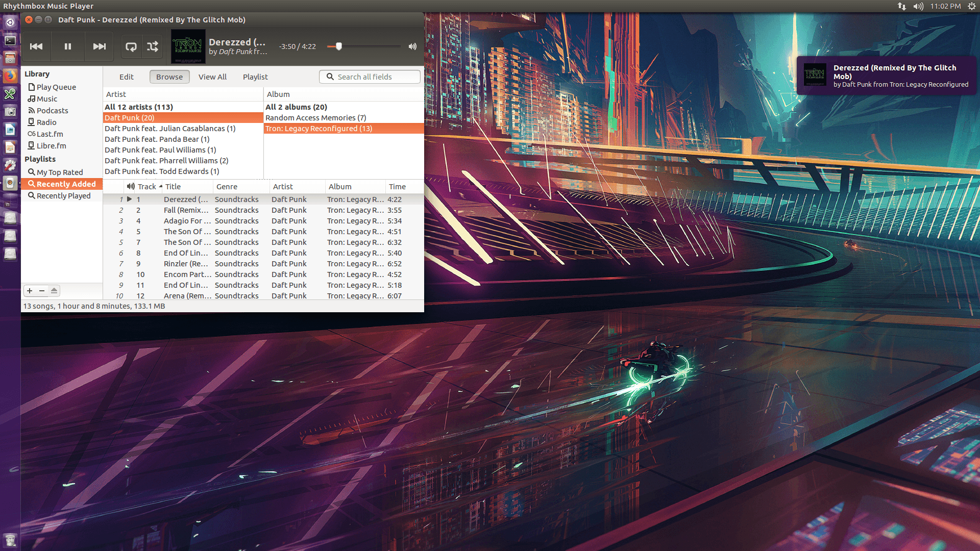Select Daft Punk feat. Panda Bear

pos(183,139)
